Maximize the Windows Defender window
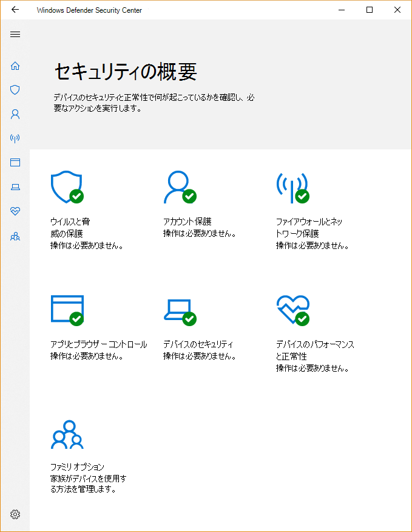412x532 pixels. [x=370, y=10]
